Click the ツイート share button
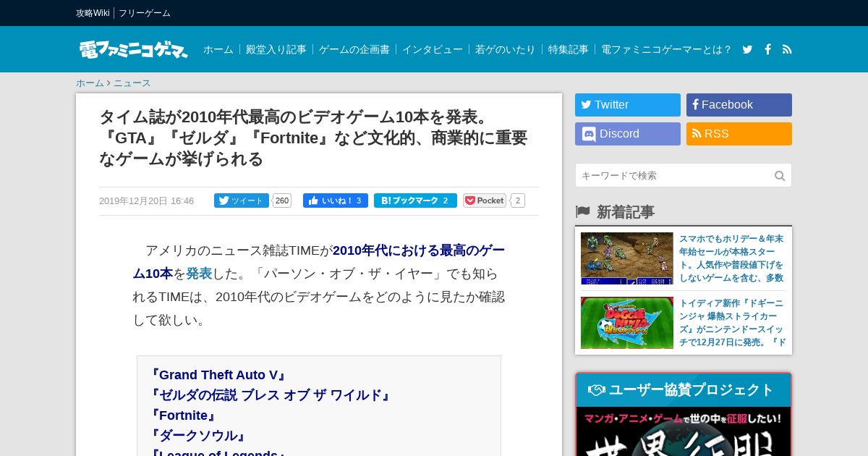Image resolution: width=868 pixels, height=456 pixels. pos(242,200)
